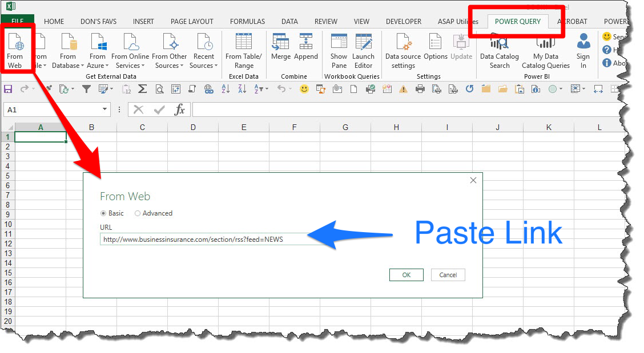Click the formula bar input field
The image size is (644, 353).
tap(406, 109)
